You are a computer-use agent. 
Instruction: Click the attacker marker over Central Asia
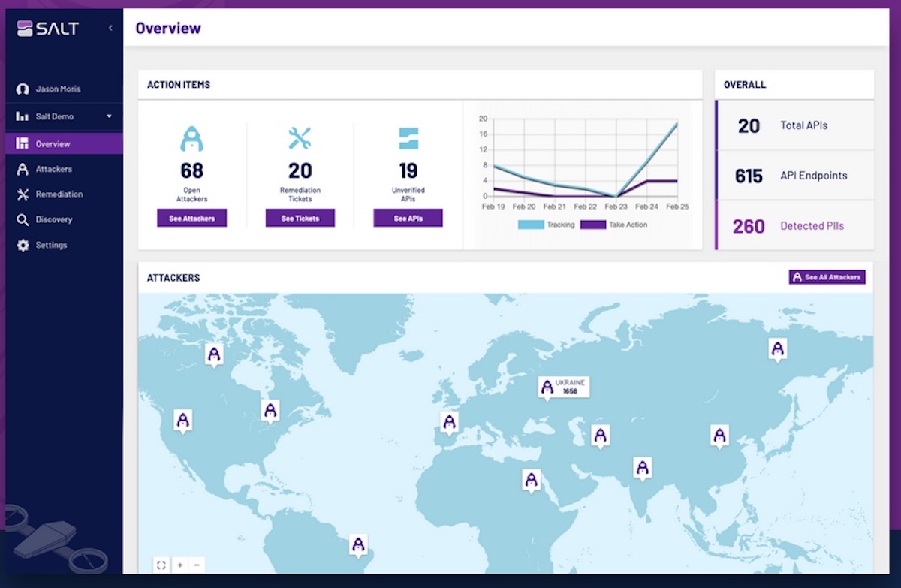coord(599,436)
